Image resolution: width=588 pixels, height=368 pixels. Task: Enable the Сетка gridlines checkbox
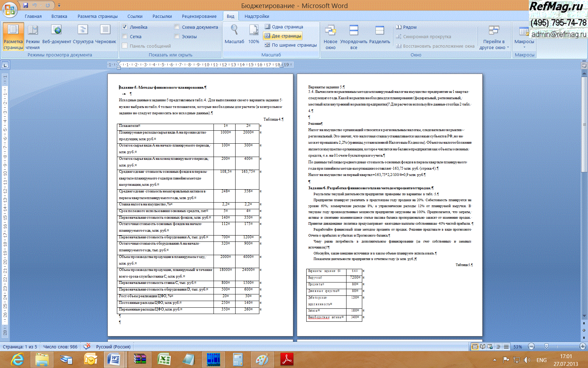[125, 36]
